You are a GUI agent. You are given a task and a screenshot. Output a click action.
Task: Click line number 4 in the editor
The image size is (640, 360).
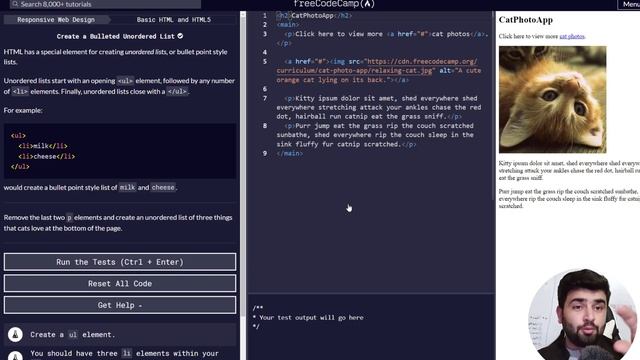265,52
